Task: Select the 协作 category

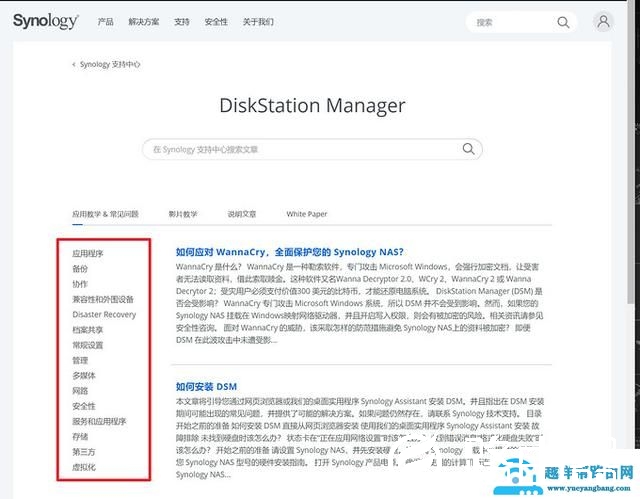Action: pyautogui.click(x=80, y=284)
